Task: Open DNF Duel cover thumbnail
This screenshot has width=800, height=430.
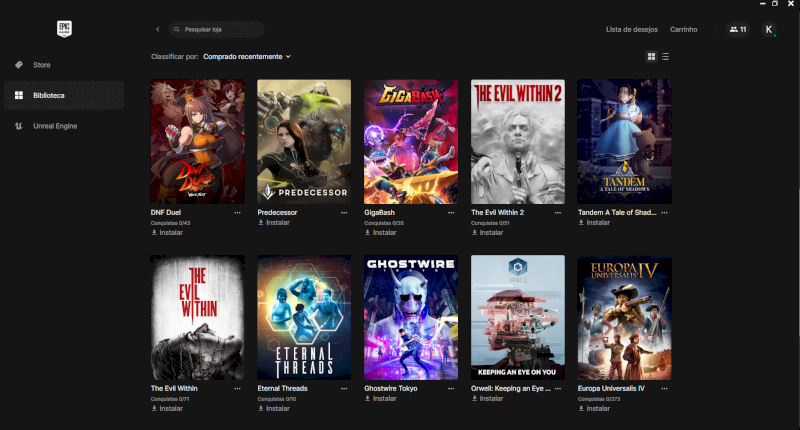Action: point(197,142)
